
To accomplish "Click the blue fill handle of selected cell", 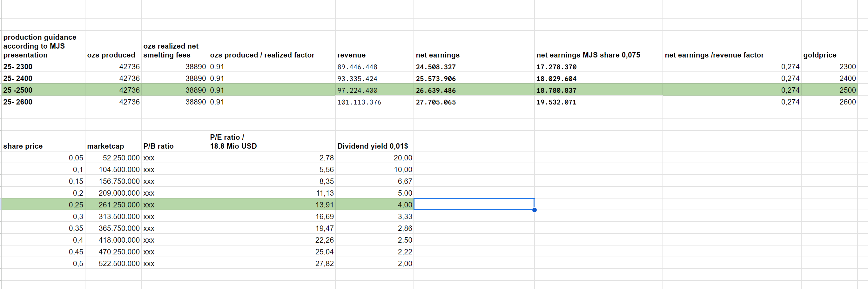I will (x=535, y=210).
